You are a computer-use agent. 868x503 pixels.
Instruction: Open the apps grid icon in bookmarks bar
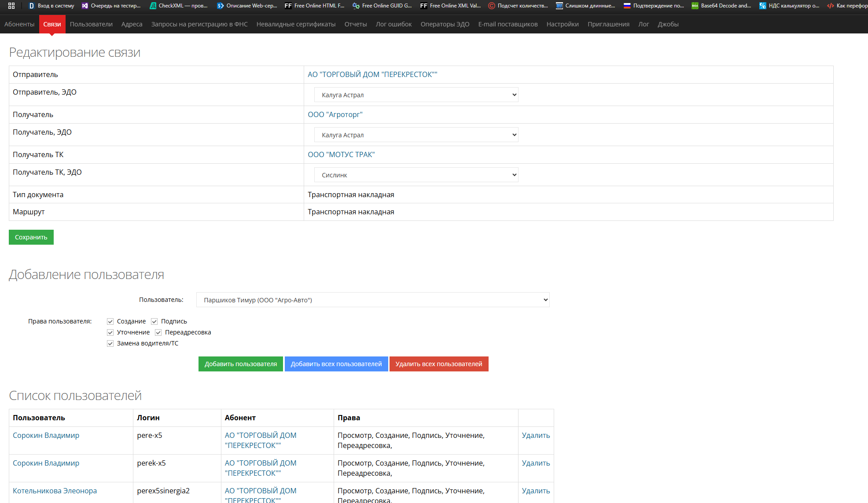[x=11, y=6]
